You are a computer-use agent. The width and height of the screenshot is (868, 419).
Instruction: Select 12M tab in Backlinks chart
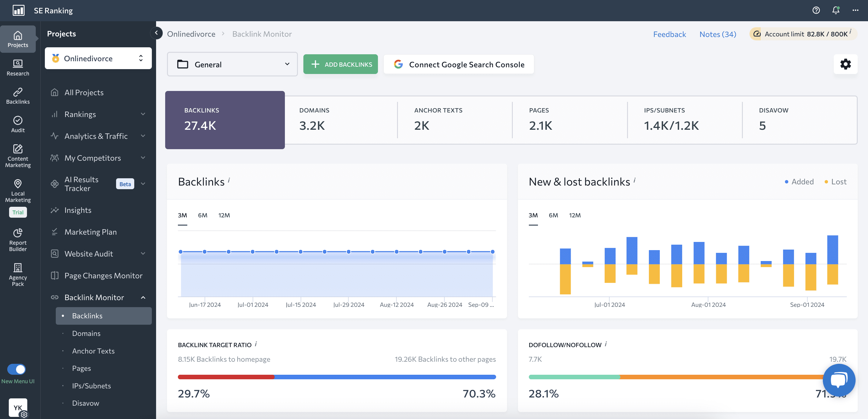224,215
